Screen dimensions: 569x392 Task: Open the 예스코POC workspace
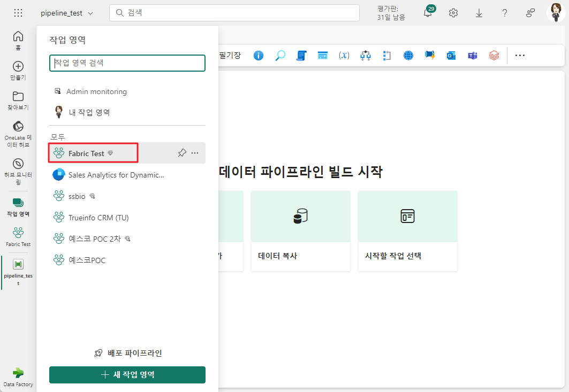[x=127, y=260]
